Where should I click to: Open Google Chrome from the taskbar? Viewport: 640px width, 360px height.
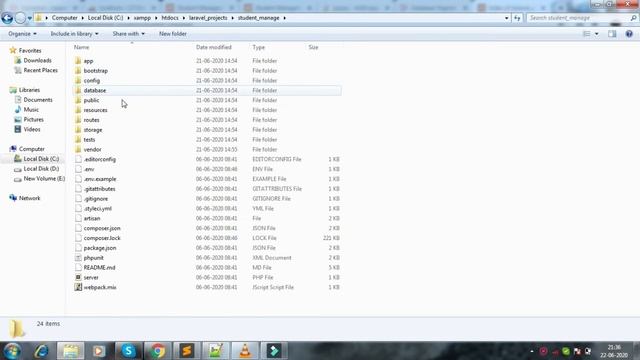coord(157,351)
